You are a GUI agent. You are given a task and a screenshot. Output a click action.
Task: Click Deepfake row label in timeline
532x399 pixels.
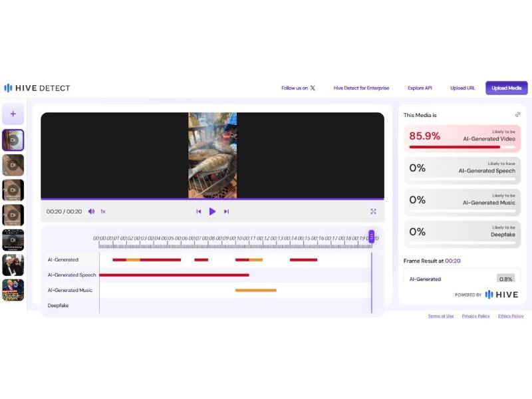pyautogui.click(x=58, y=305)
